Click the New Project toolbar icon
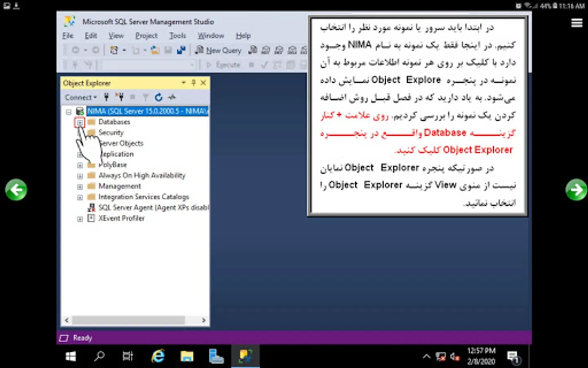The height and width of the screenshot is (368, 588). coord(114,50)
